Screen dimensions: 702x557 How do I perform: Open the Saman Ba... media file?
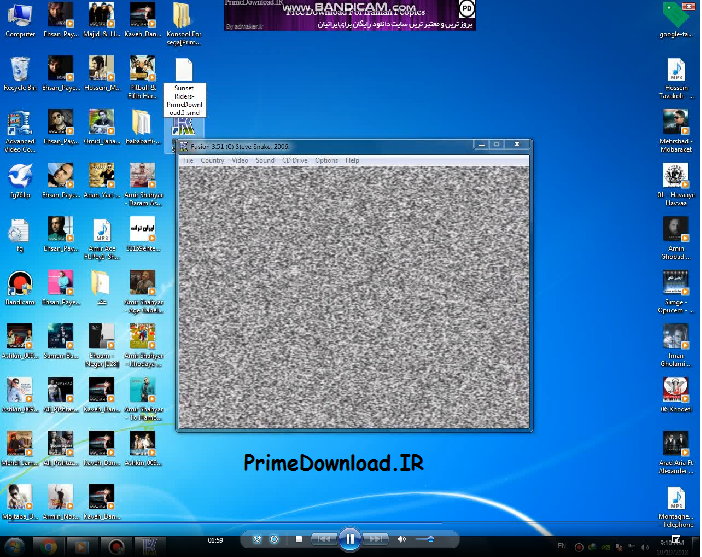[60, 342]
